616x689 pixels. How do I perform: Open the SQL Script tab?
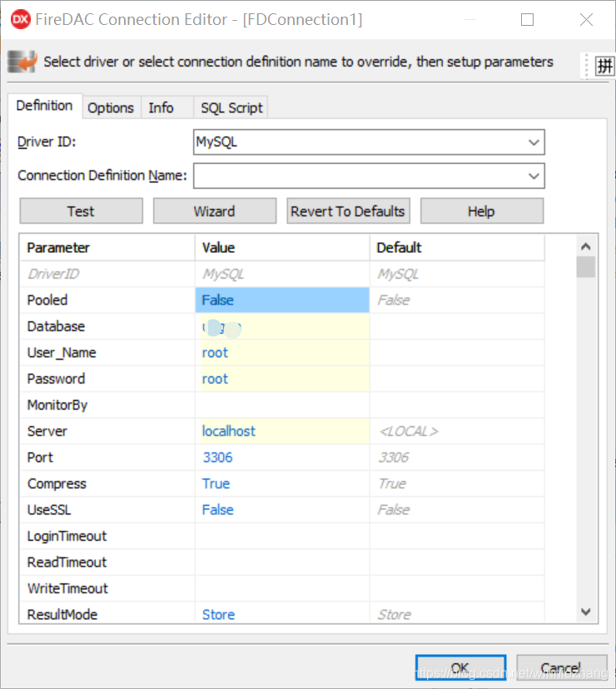click(x=231, y=108)
